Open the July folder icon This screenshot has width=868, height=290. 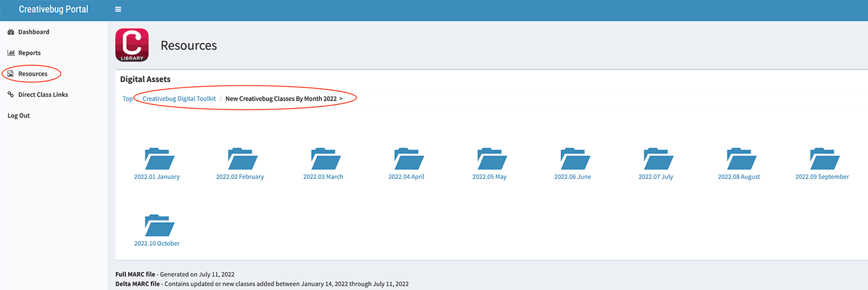click(659, 159)
